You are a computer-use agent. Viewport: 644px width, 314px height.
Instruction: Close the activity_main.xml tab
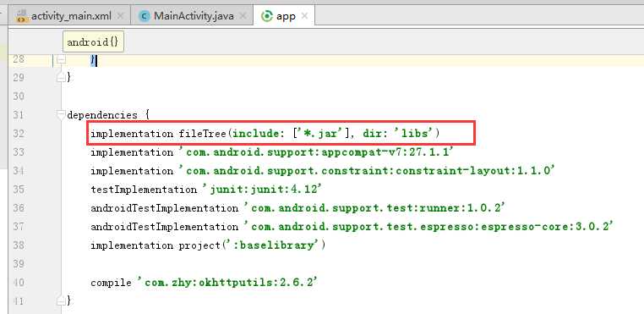120,16
